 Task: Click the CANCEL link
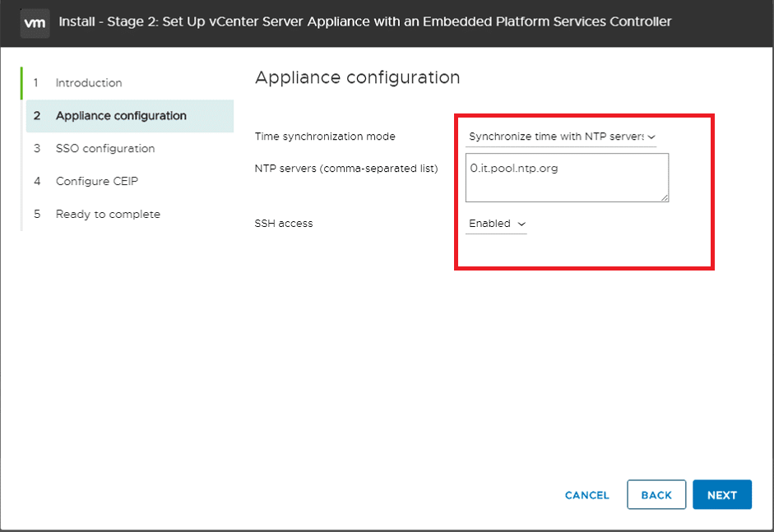point(587,495)
